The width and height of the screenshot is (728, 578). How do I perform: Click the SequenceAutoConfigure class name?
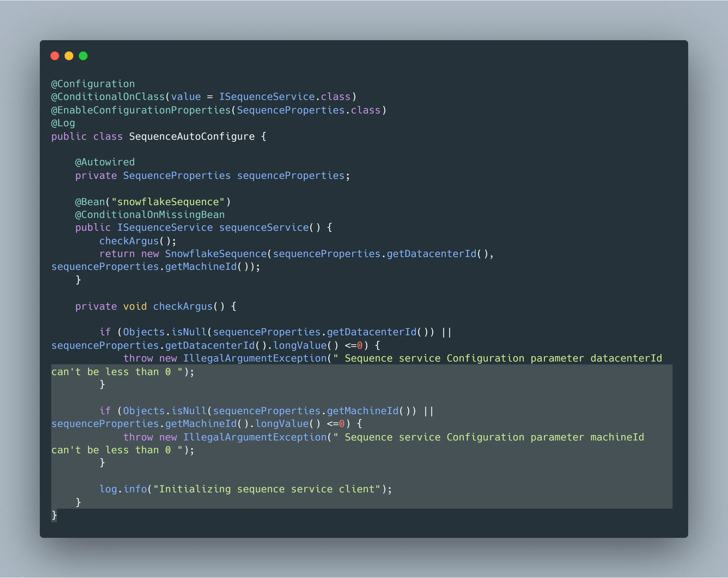click(192, 136)
